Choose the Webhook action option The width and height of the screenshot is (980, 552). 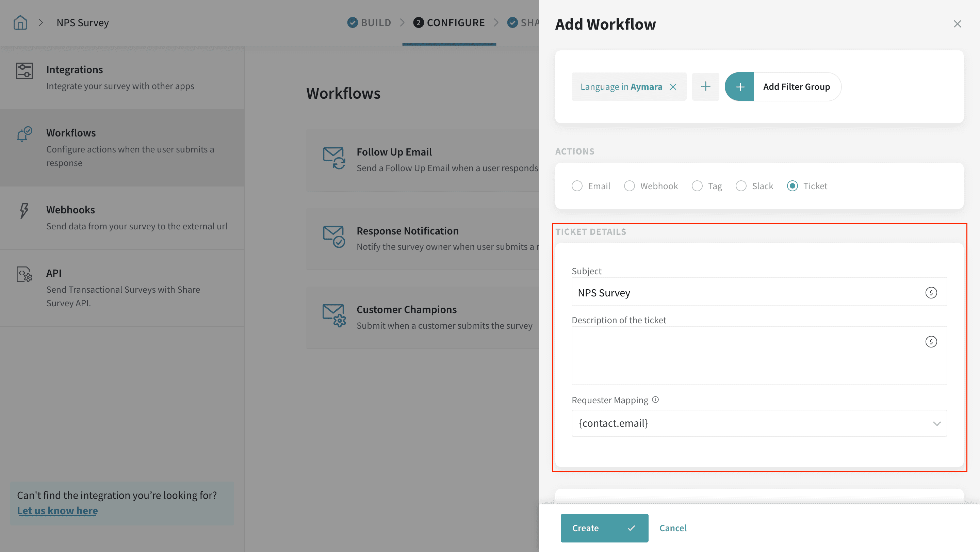coord(629,186)
